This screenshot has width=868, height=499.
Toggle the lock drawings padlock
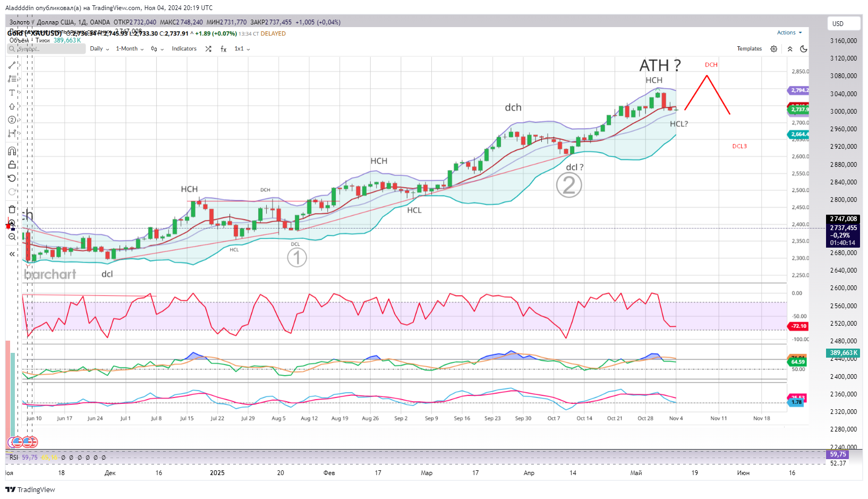pos(12,165)
